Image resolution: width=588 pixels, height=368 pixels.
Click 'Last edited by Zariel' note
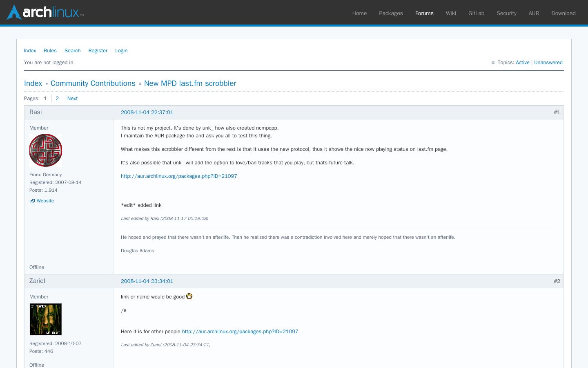click(166, 345)
